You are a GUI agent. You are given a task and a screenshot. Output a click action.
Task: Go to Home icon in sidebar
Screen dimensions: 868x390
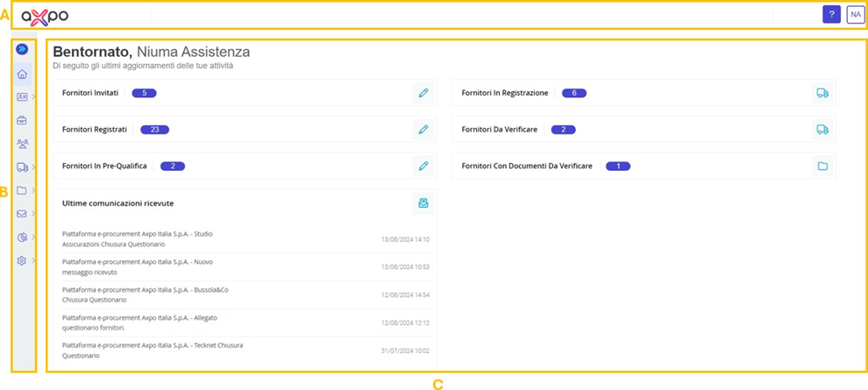point(22,74)
